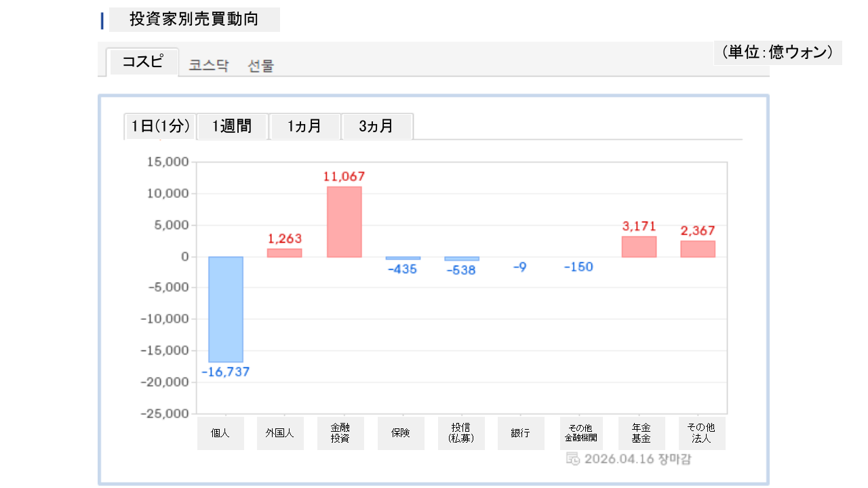This screenshot has width=868, height=488.
Task: Click the 年金基金 red bar
Action: [639, 247]
